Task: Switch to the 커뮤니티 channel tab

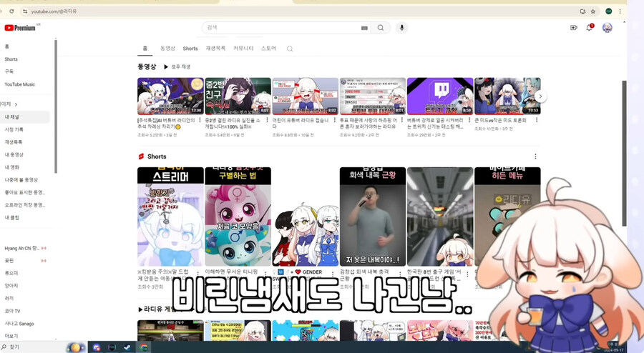Action: [x=243, y=49]
